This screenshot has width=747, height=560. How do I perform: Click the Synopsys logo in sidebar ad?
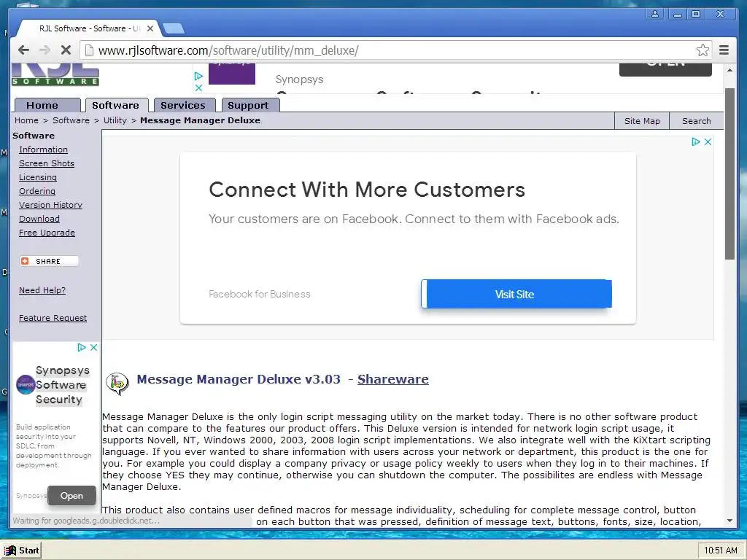point(26,384)
